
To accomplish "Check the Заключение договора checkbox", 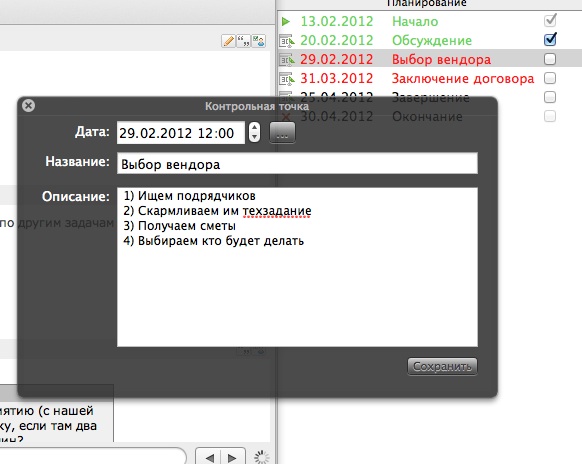I will (550, 78).
